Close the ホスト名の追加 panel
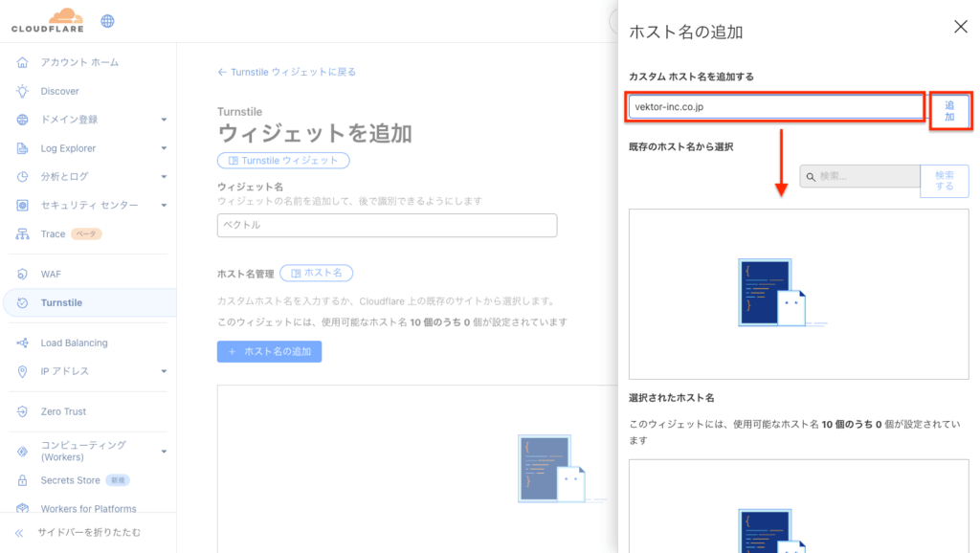The width and height of the screenshot is (980, 553). click(961, 26)
